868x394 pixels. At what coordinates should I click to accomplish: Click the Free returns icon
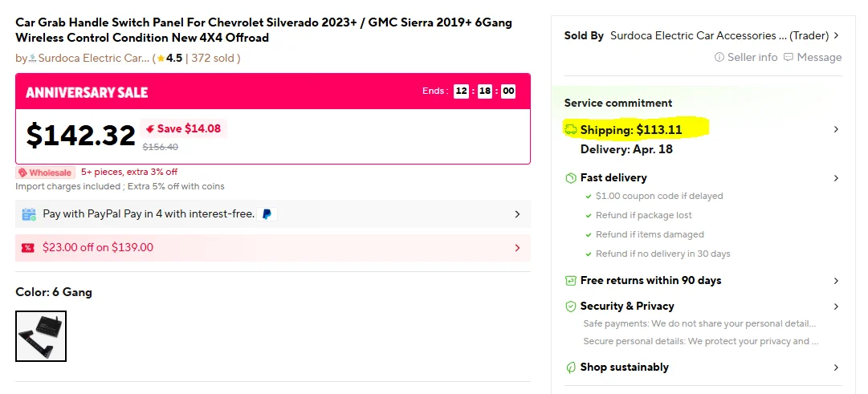[x=571, y=281]
